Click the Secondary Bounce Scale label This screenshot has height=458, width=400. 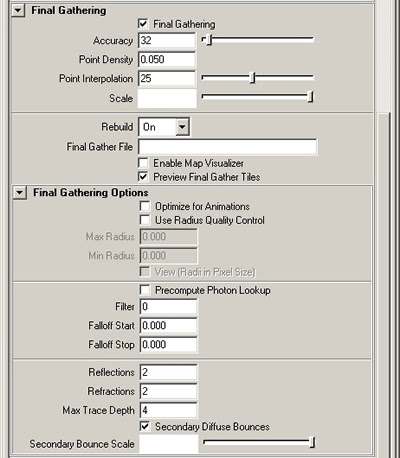(x=82, y=444)
